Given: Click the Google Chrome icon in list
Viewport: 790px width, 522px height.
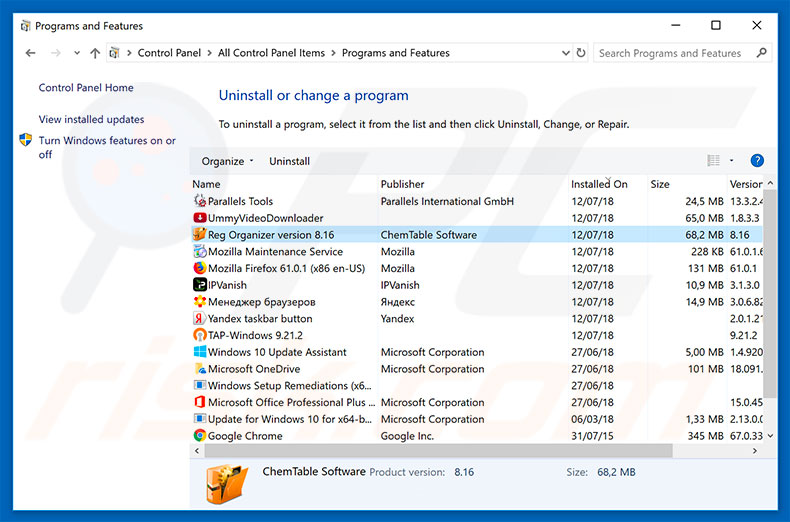Looking at the screenshot, I should tap(200, 435).
